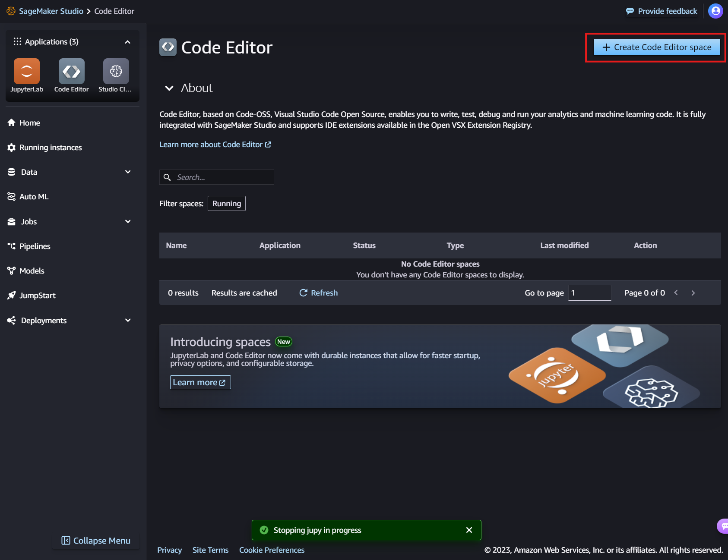This screenshot has height=560, width=728.
Task: Click the Deployments share icon
Action: 12,320
